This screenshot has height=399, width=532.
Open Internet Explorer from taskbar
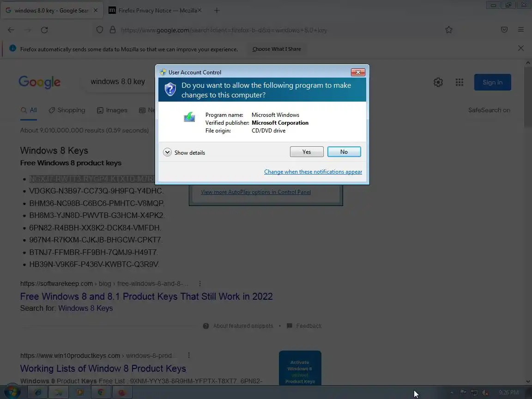pyautogui.click(x=38, y=393)
